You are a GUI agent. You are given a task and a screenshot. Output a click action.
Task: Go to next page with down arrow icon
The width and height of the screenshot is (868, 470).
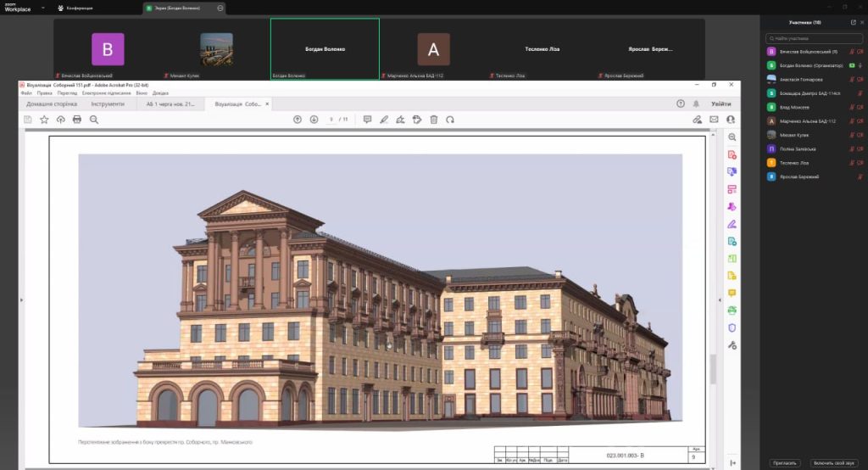pos(314,120)
